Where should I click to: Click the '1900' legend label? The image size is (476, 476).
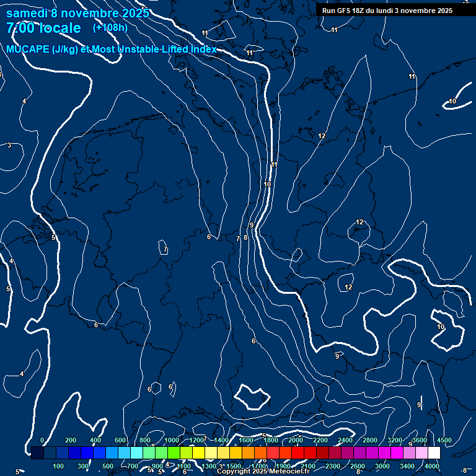[x=283, y=466]
